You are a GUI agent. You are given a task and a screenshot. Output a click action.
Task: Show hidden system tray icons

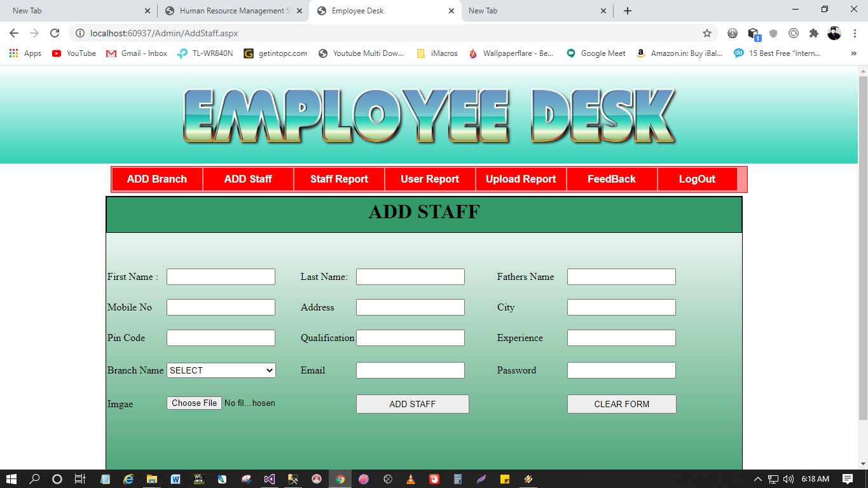[x=757, y=479]
